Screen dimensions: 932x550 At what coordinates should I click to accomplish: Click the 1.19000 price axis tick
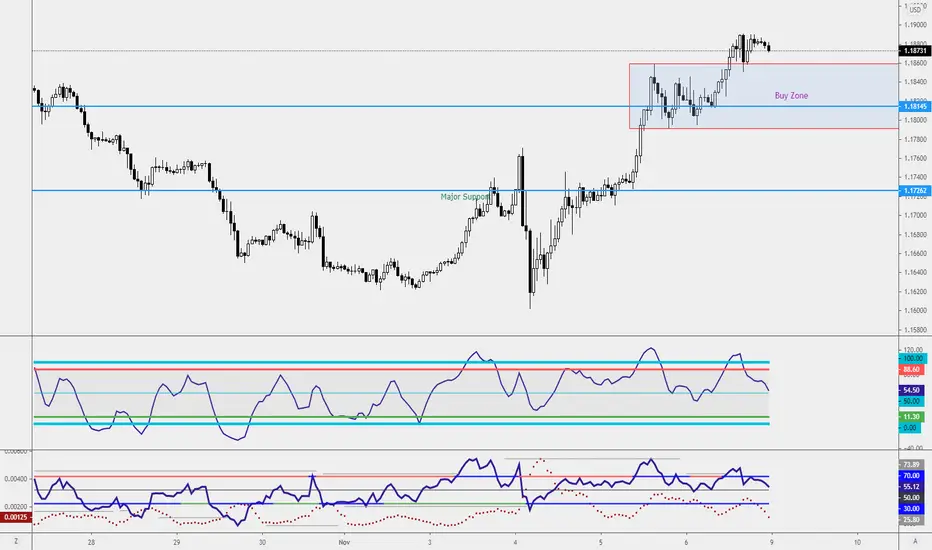[915, 25]
